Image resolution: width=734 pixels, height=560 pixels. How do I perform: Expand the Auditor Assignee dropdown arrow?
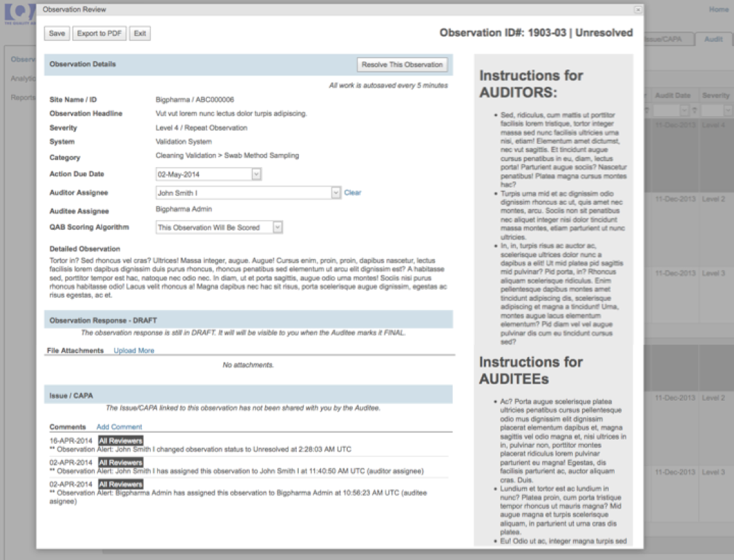coord(336,193)
